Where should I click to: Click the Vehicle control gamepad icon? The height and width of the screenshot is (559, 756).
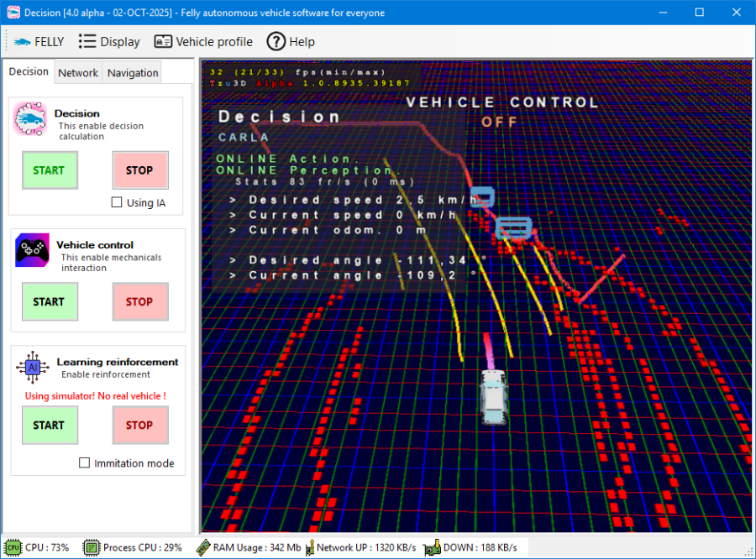click(32, 250)
